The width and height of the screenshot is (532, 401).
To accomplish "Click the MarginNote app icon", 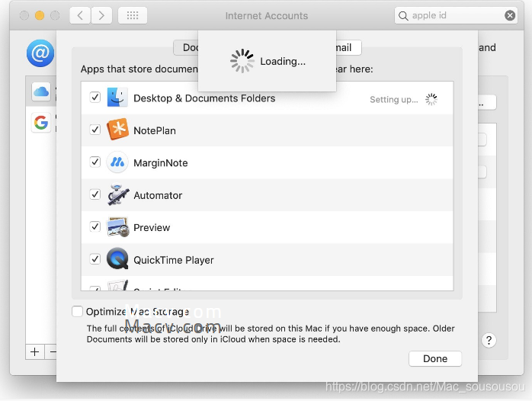I will coord(117,162).
